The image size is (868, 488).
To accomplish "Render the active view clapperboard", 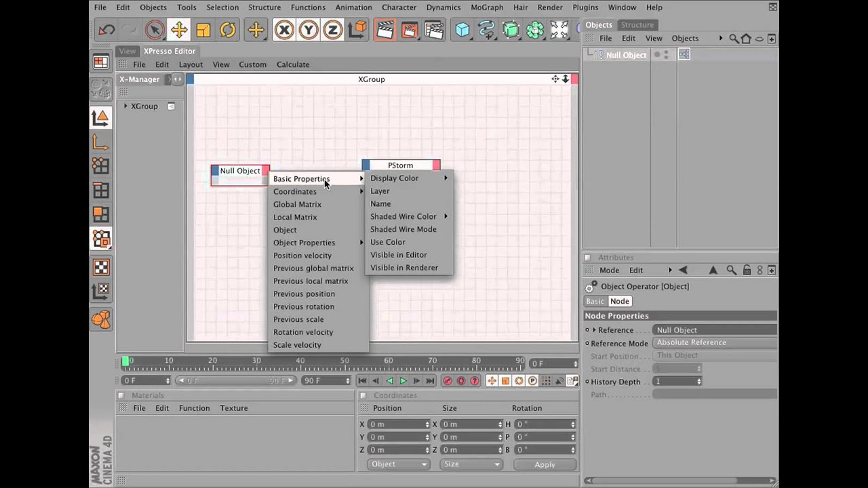I will [385, 30].
